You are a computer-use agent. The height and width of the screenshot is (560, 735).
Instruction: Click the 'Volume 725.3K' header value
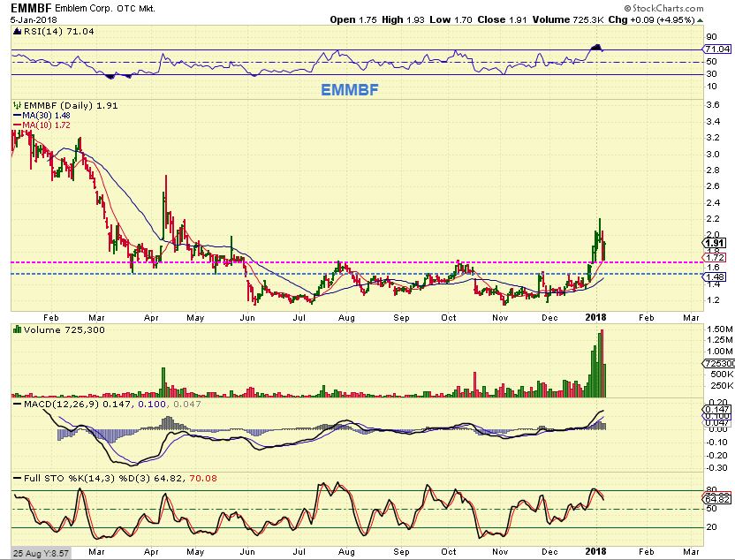[x=568, y=19]
